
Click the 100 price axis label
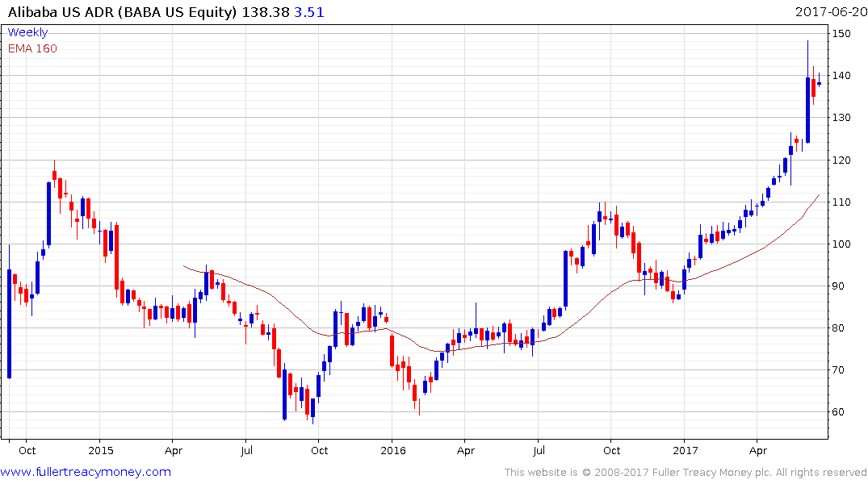841,244
